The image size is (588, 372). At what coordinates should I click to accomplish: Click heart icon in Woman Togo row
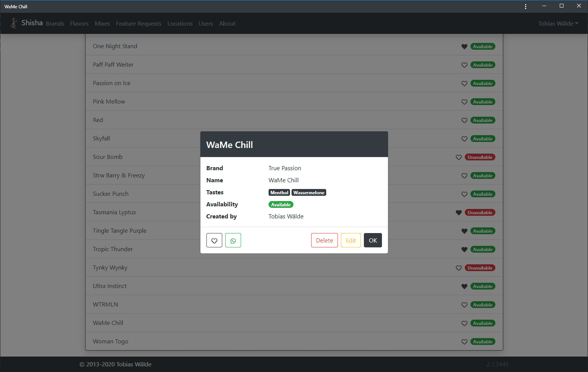pos(464,342)
